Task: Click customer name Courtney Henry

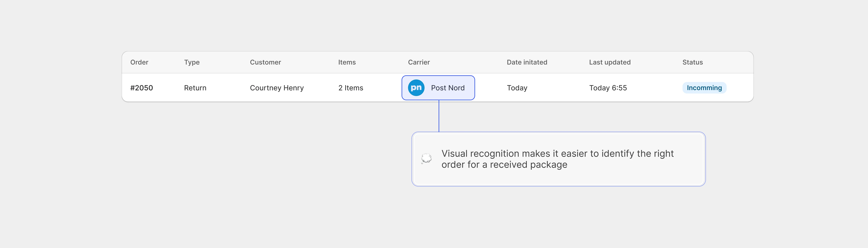Action: tap(277, 88)
